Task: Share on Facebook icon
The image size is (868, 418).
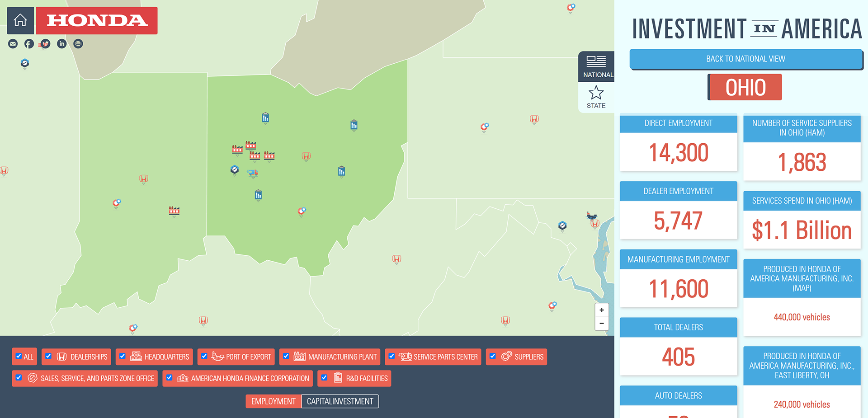Action: pyautogui.click(x=29, y=44)
